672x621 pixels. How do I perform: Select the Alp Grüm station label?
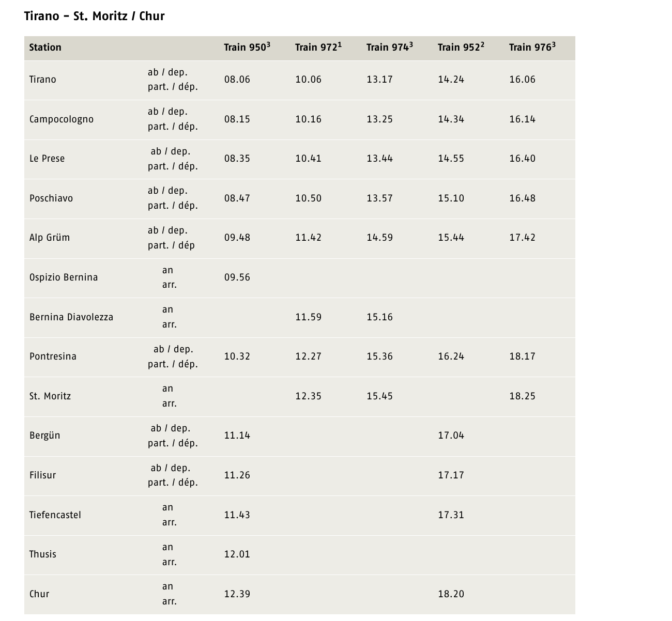tap(50, 238)
